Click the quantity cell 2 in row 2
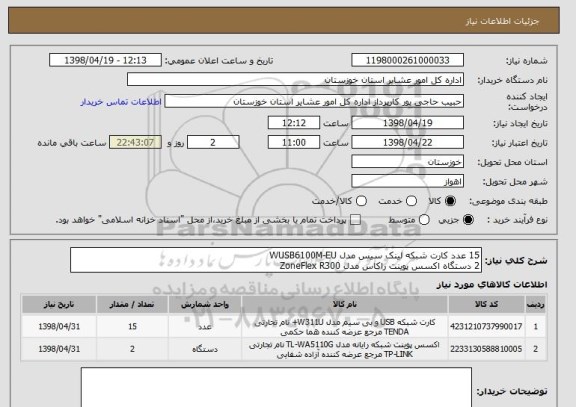The width and height of the screenshot is (576, 407). tap(132, 349)
